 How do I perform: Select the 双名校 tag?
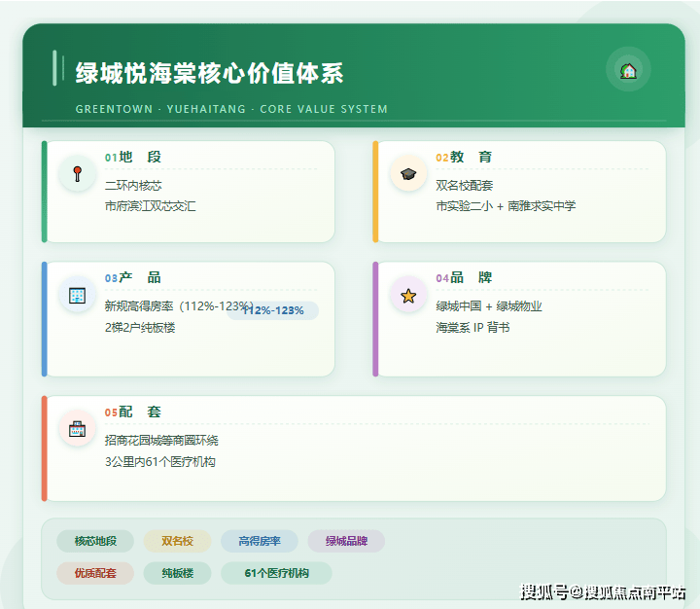[177, 541]
